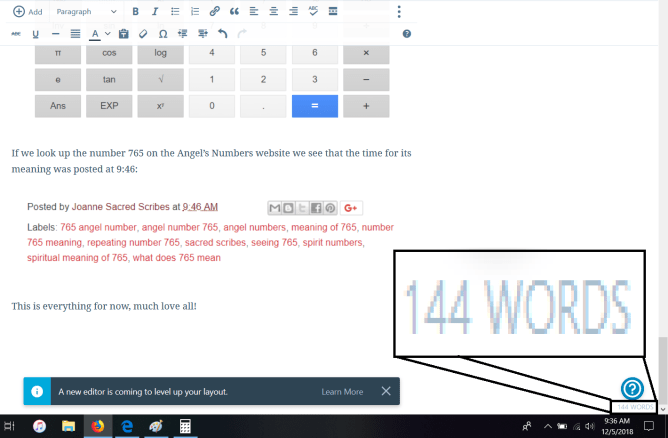The image size is (668, 438).
Task: Open Microsoft Edge from the taskbar
Action: 127,426
